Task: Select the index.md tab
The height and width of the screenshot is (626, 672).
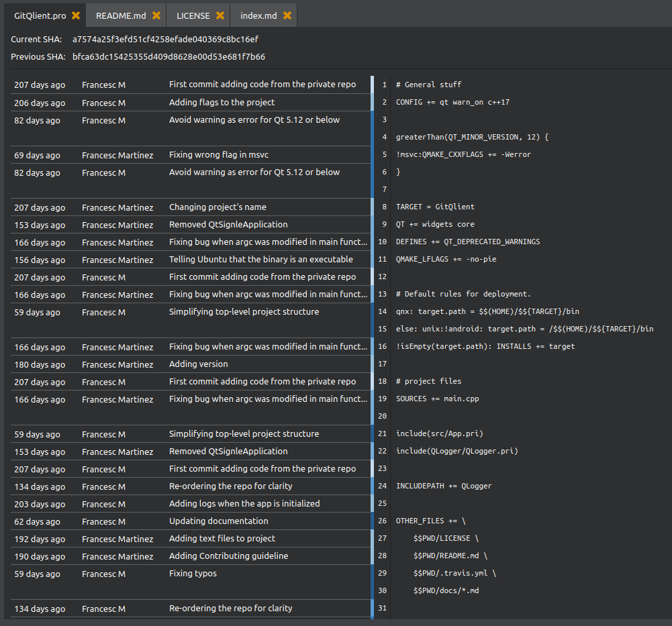Action: [258, 15]
